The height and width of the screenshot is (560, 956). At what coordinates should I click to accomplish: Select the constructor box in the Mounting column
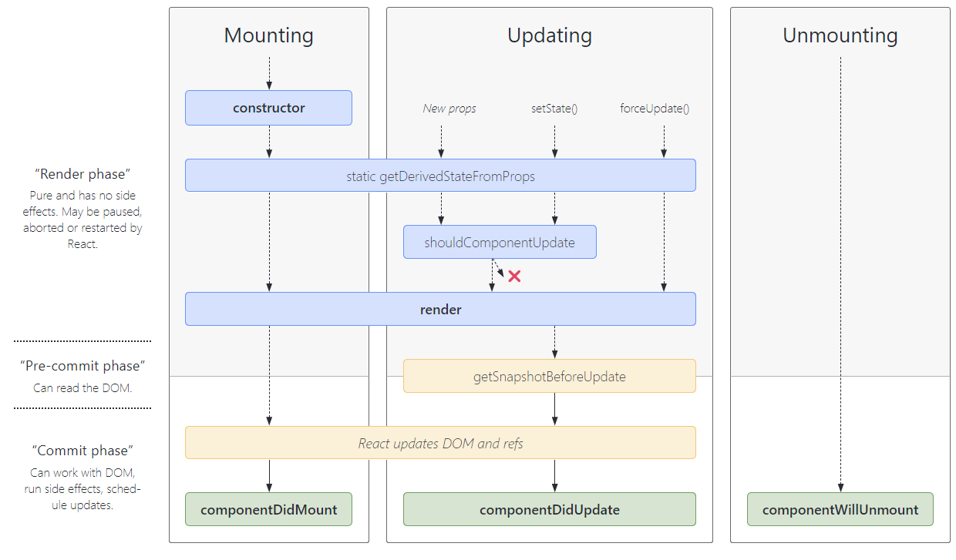point(268,108)
